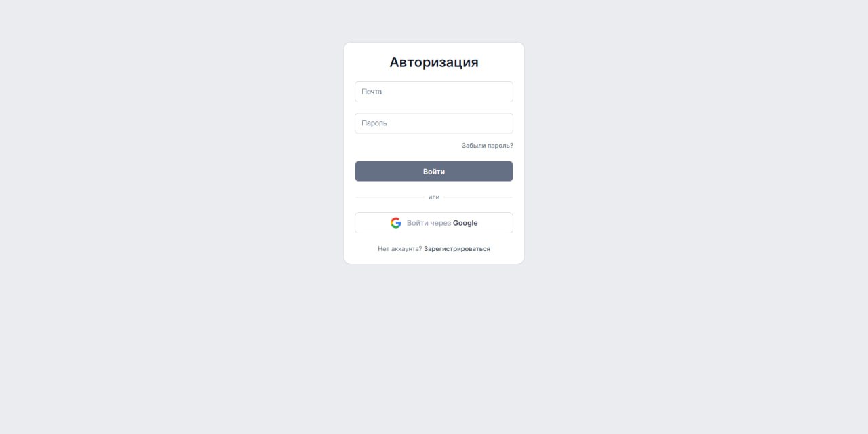Click blank card area beside Забыли пароль?
868x434 pixels.
coord(407,146)
